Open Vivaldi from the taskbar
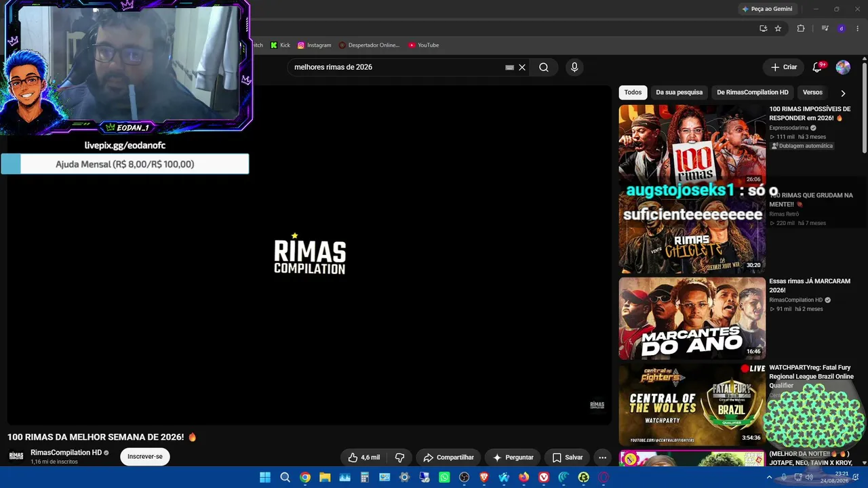 (x=544, y=477)
